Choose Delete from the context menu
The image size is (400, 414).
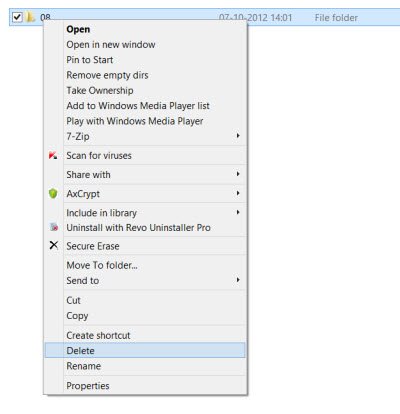[x=145, y=351]
